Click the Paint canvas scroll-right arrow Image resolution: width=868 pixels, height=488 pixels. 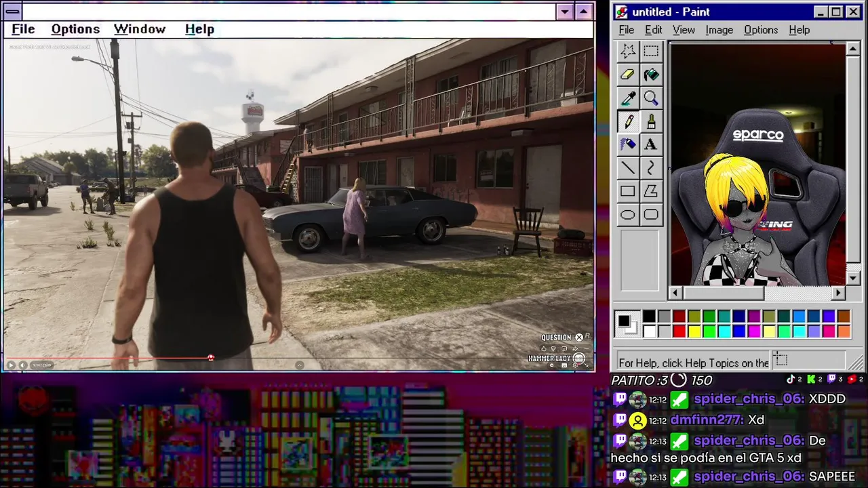(x=839, y=293)
